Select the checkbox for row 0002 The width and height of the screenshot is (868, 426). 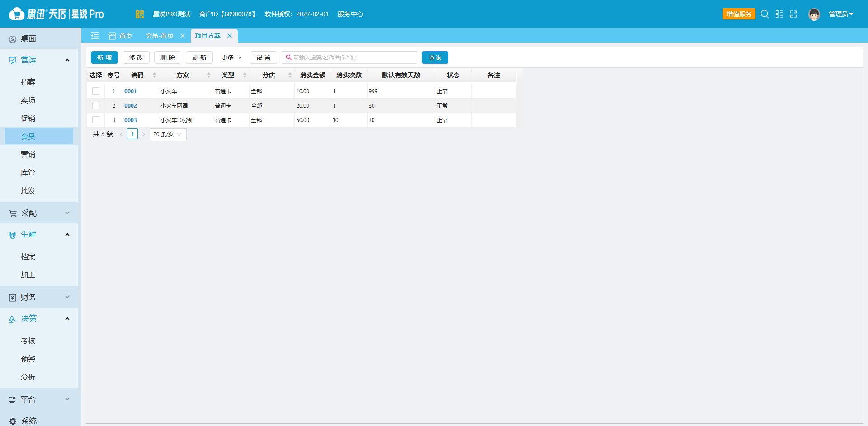(x=96, y=105)
